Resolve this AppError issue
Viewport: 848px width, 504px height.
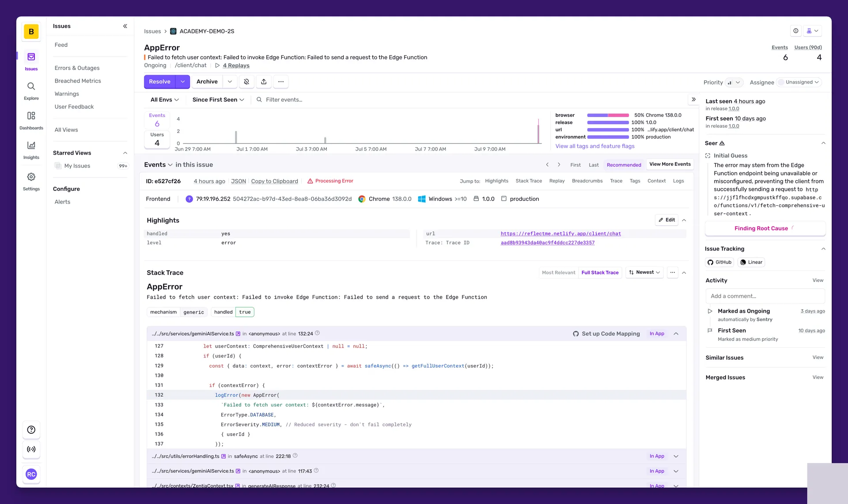pos(159,82)
